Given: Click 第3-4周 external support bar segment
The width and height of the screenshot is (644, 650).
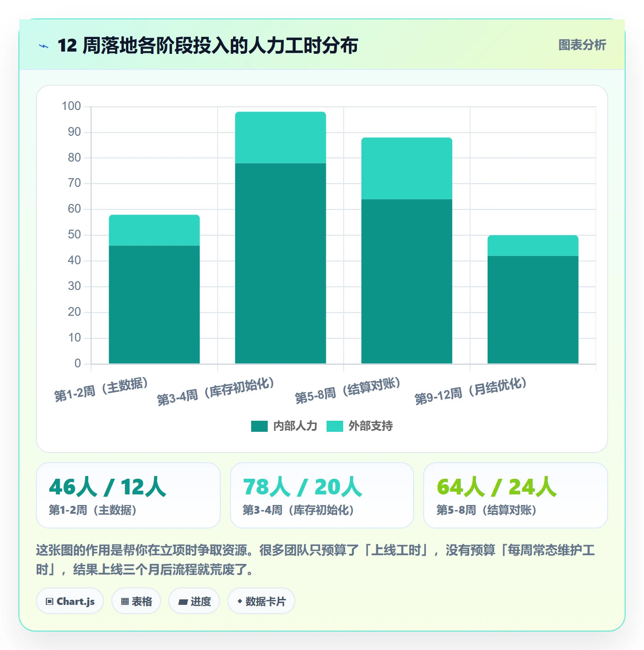Looking at the screenshot, I should pyautogui.click(x=281, y=138).
